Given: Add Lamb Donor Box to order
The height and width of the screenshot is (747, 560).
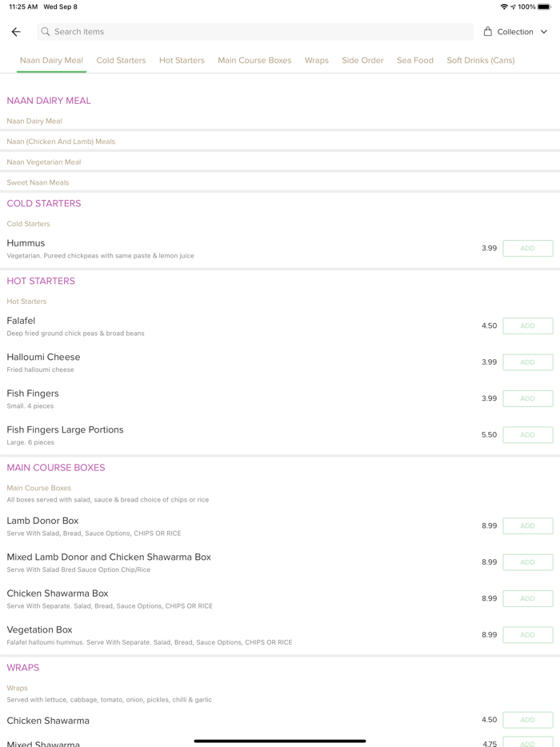Looking at the screenshot, I should click(x=527, y=526).
